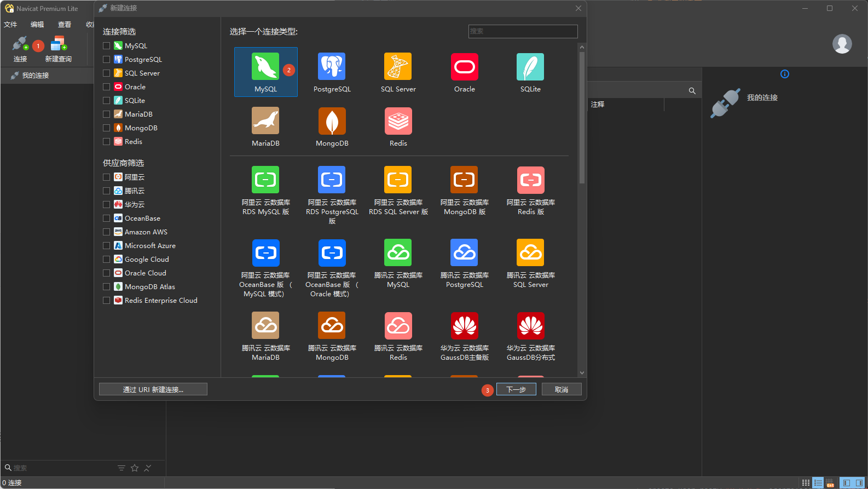The height and width of the screenshot is (489, 868).
Task: Tick the PostgreSQL connection filter checkbox
Action: [x=107, y=60]
